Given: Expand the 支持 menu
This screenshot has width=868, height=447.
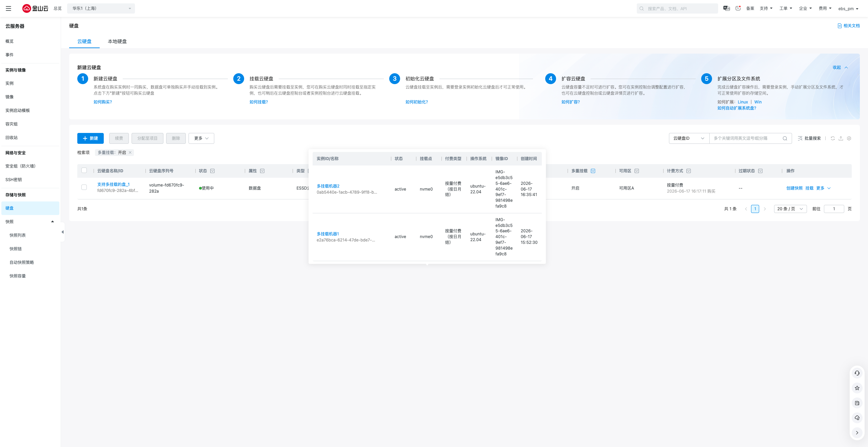Looking at the screenshot, I should pyautogui.click(x=766, y=8).
